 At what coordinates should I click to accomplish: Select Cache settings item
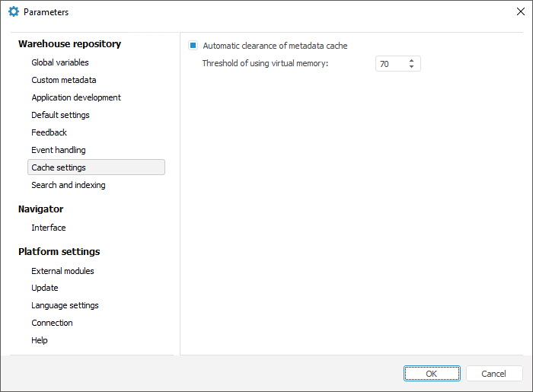point(59,167)
